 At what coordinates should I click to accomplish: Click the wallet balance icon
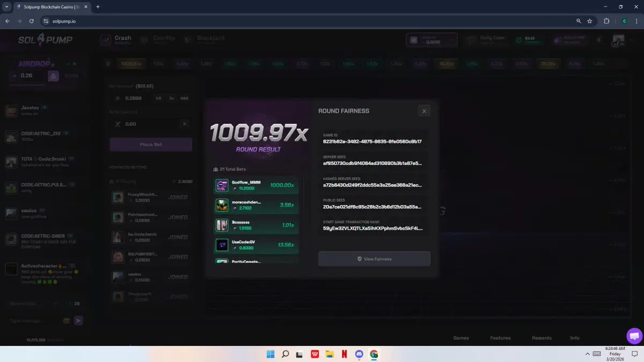click(x=414, y=40)
